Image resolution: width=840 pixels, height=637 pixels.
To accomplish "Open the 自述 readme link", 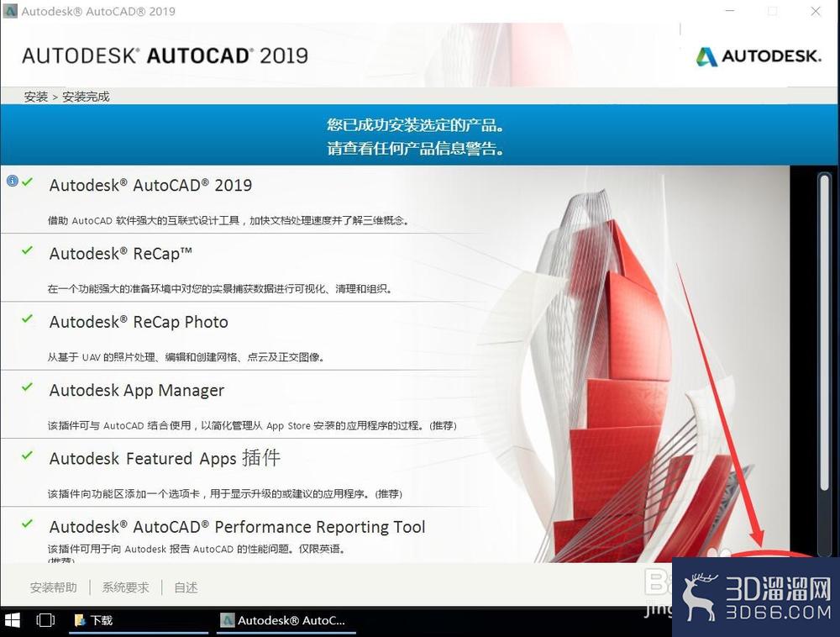I will (186, 587).
